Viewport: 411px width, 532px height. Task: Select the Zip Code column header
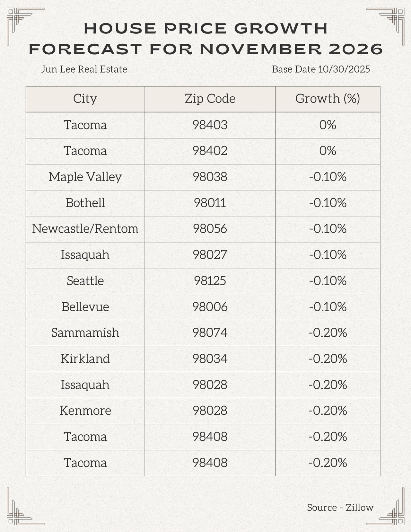(x=210, y=99)
